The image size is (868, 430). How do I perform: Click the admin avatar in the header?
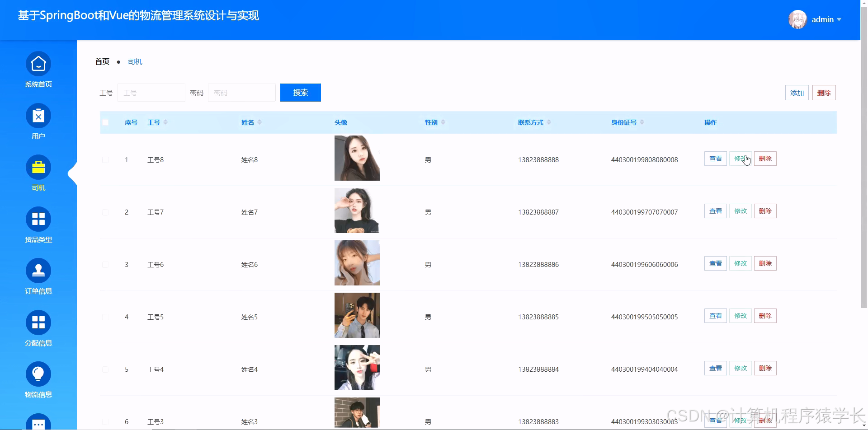797,19
